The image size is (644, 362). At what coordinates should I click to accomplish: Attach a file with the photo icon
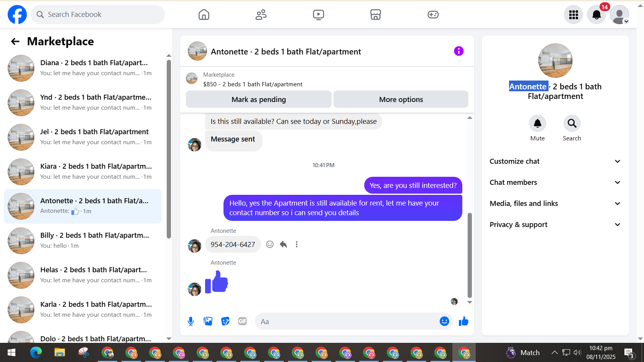click(208, 321)
